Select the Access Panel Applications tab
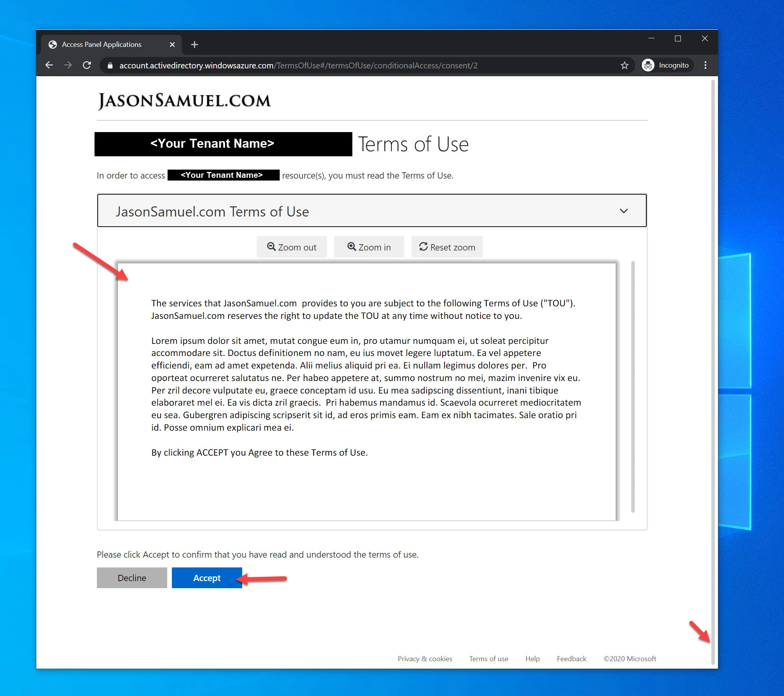This screenshot has height=696, width=784. (x=111, y=45)
